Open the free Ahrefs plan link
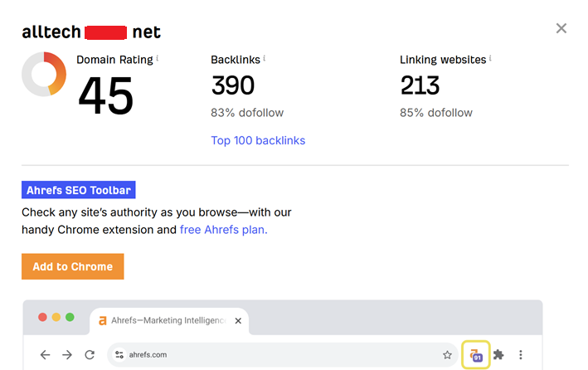 pos(223,230)
